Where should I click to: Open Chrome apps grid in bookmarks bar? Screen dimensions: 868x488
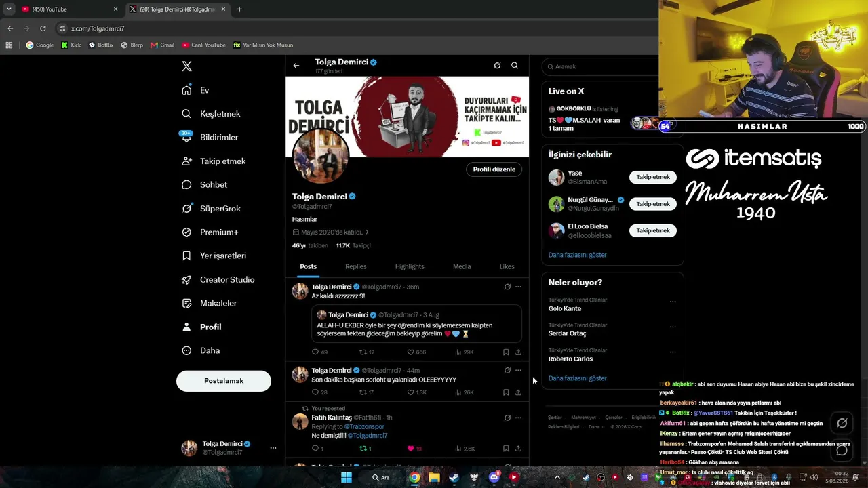coord(9,45)
